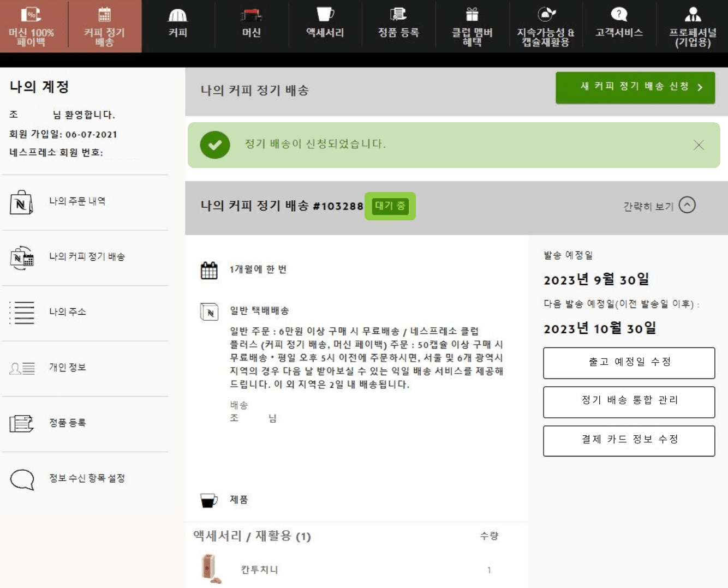Open the address list icon in sidebar

(x=22, y=313)
